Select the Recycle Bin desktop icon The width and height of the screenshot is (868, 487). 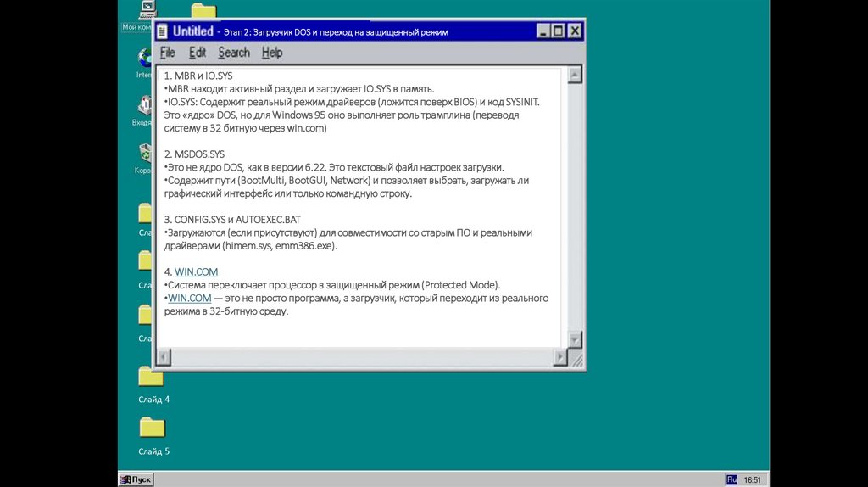(146, 153)
